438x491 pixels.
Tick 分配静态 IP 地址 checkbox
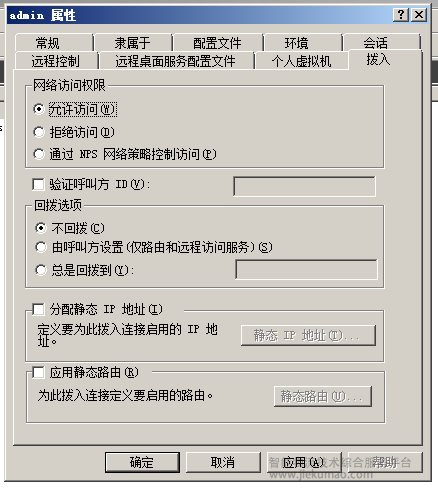click(x=38, y=309)
